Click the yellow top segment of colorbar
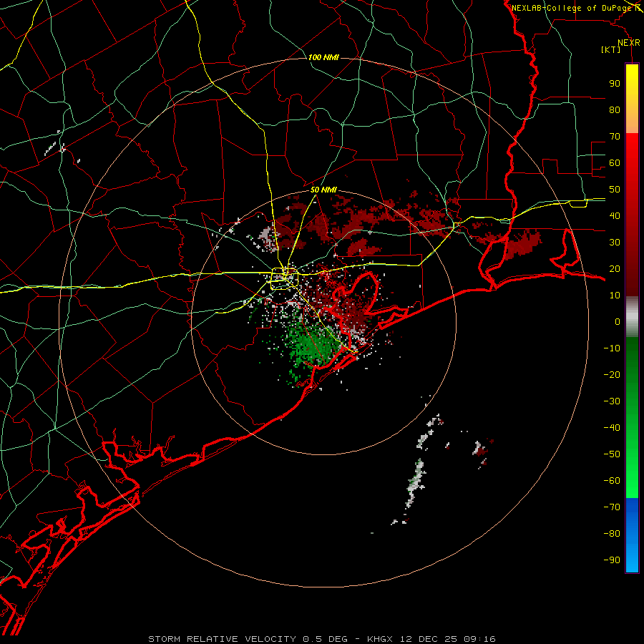This screenshot has height=644, width=644. pos(632,99)
